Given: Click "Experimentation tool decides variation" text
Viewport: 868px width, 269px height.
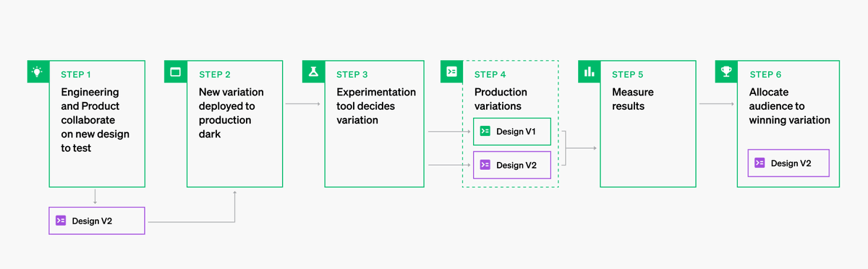Looking at the screenshot, I should [x=376, y=106].
